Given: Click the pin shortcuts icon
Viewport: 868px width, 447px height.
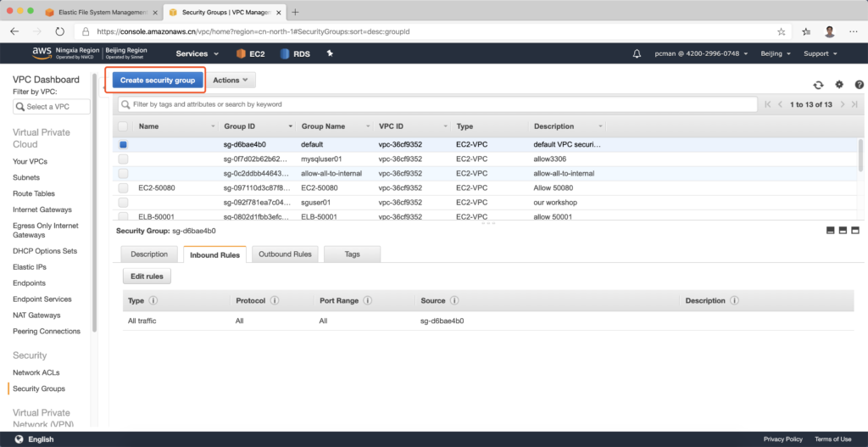Looking at the screenshot, I should coord(330,53).
